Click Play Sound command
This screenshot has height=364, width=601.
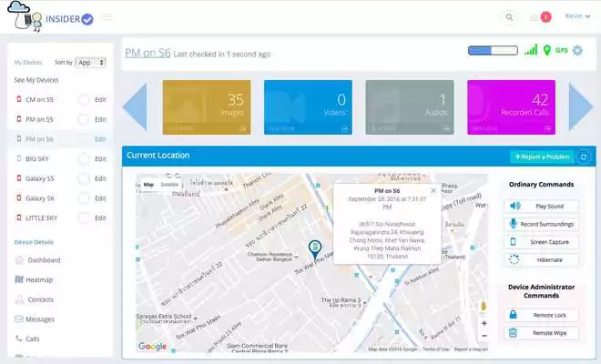point(541,207)
